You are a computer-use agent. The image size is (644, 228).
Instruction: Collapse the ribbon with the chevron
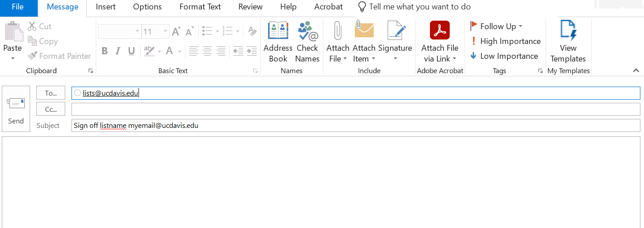635,70
